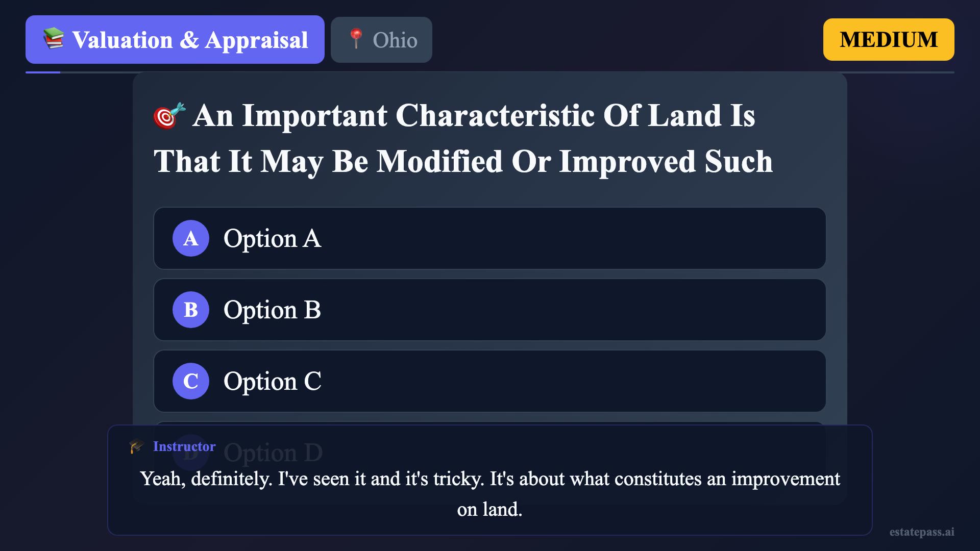The width and height of the screenshot is (980, 551).
Task: Click the circled letter A badge
Action: [190, 238]
